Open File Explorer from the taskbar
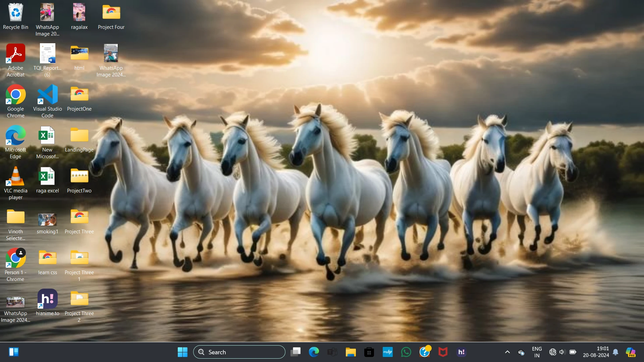 (x=351, y=352)
